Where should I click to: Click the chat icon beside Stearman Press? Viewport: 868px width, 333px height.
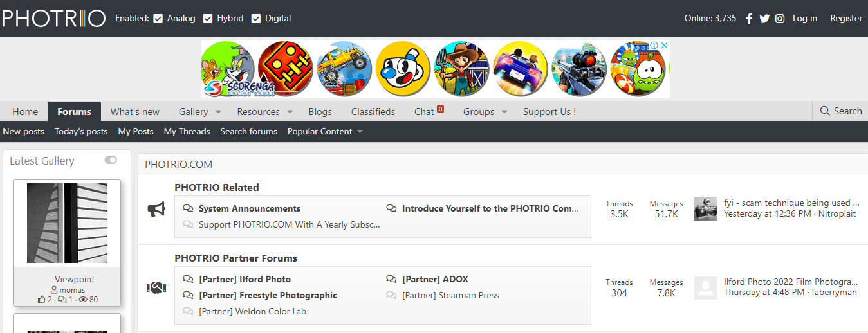pyautogui.click(x=391, y=295)
